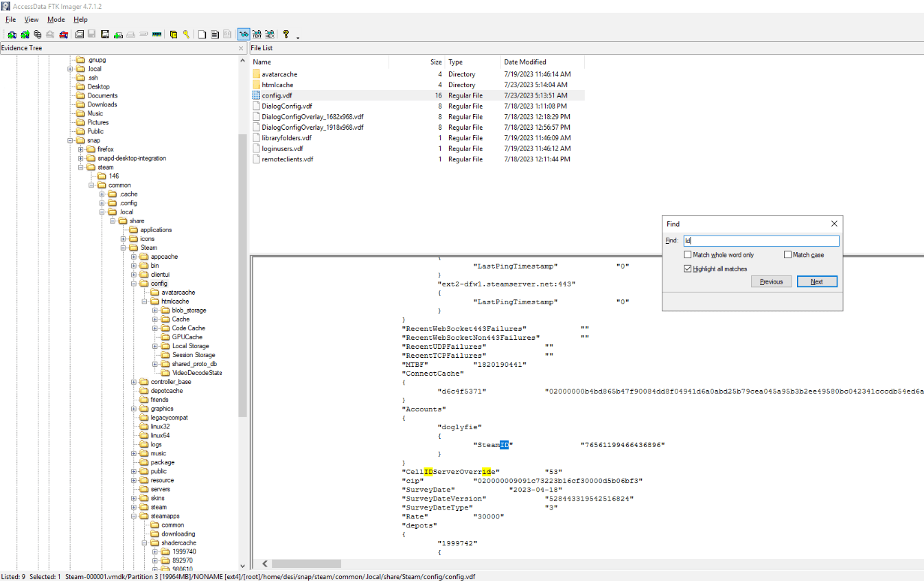Click the folder icon of the Downloads tree node
This screenshot has height=581, width=924.
pyautogui.click(x=81, y=104)
